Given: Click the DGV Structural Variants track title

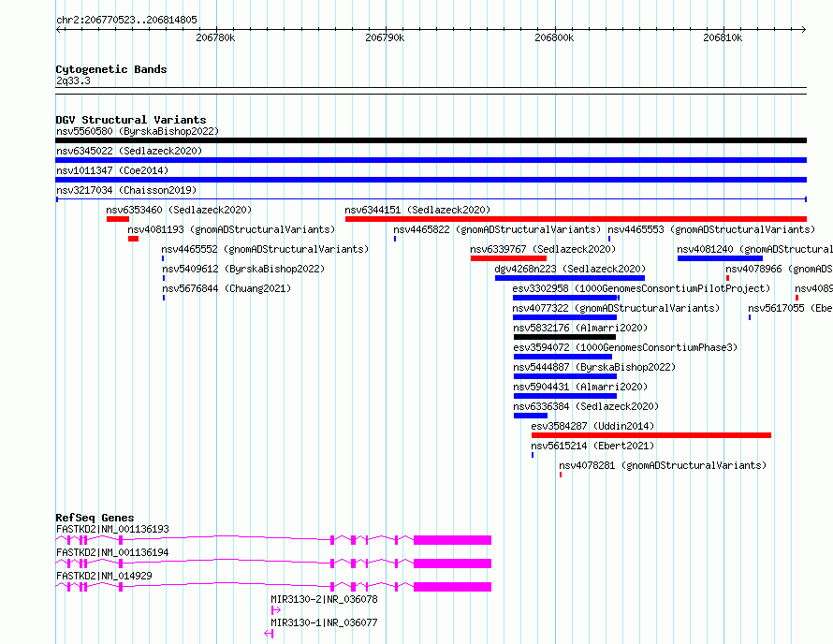Looking at the screenshot, I should (x=131, y=120).
